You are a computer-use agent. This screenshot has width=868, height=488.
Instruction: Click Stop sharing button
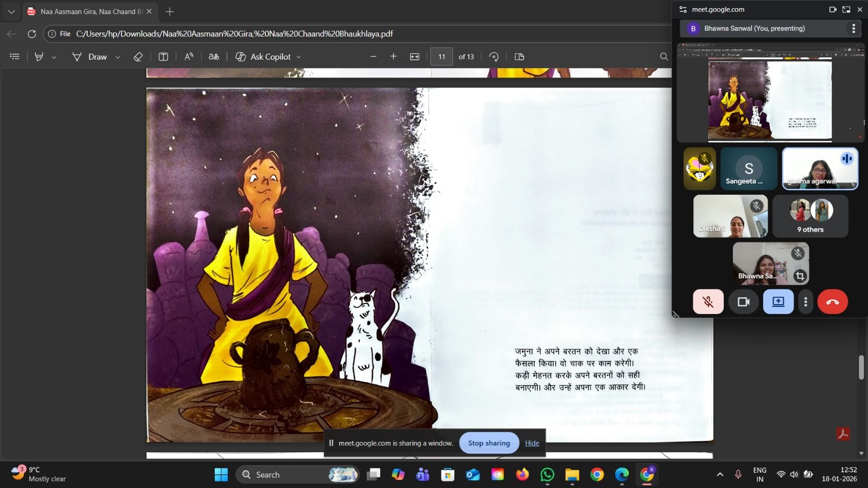[x=489, y=443]
